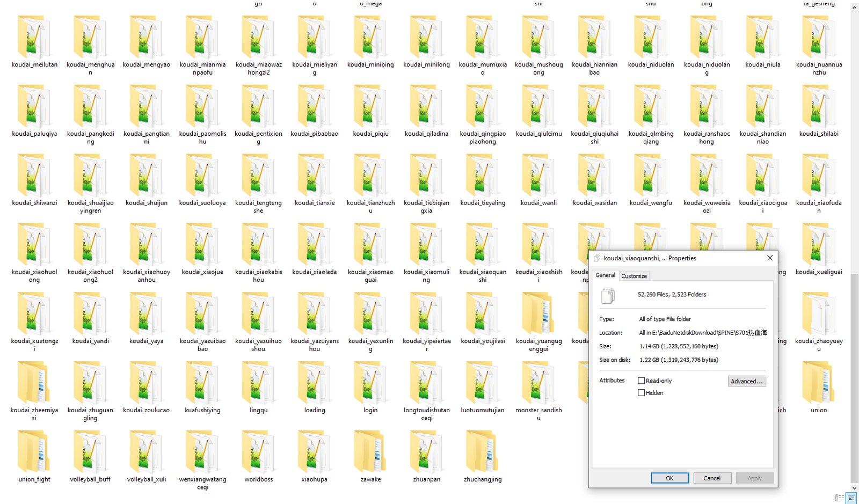This screenshot has height=504, width=859.
Task: Click the vertical scrollbar thumb
Action: 854,376
